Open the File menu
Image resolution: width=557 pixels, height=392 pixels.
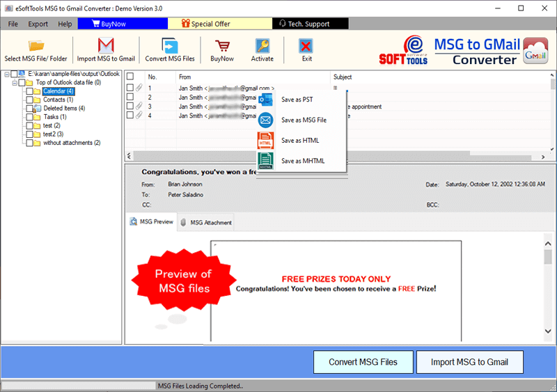13,24
